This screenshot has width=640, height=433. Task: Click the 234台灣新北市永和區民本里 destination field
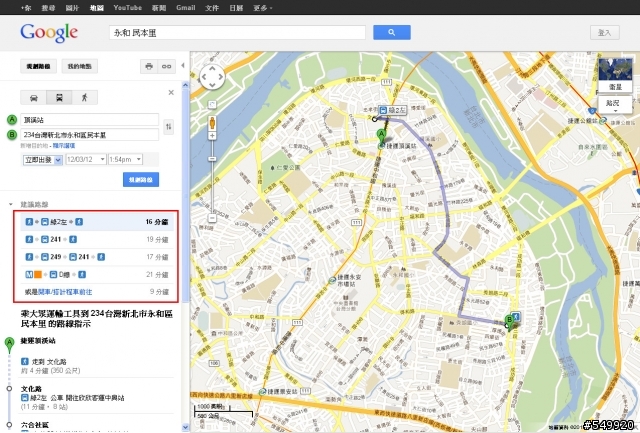(90, 134)
